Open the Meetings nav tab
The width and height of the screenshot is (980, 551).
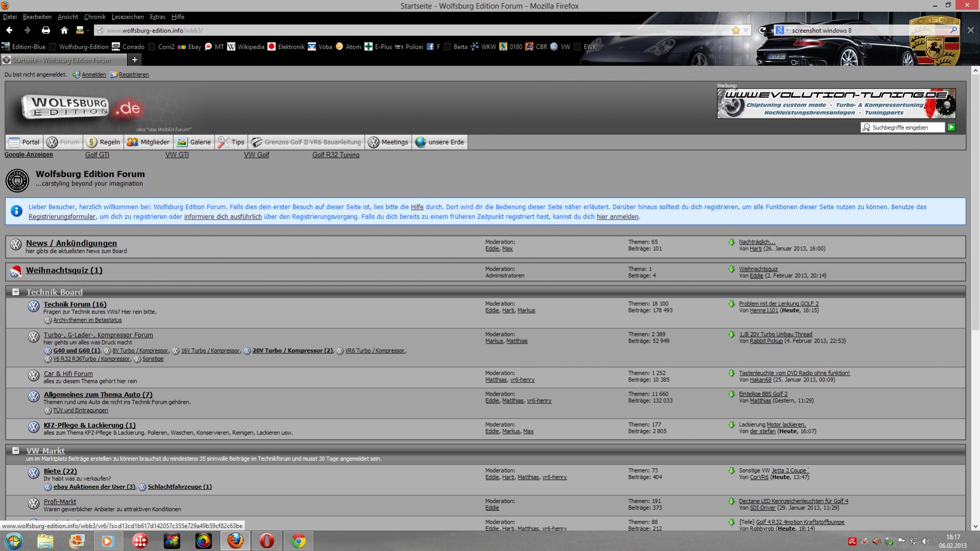pyautogui.click(x=389, y=142)
